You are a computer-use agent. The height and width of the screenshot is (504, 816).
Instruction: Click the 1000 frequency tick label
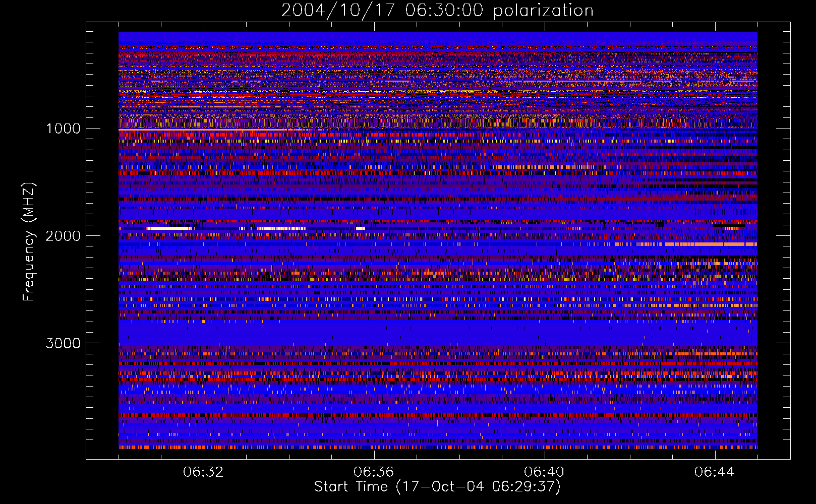[x=63, y=129]
